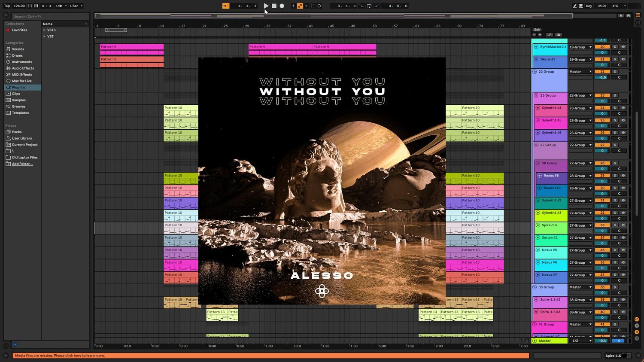This screenshot has width=644, height=362.
Task: Open 22 Group output routing dropdown
Action: pos(580,72)
